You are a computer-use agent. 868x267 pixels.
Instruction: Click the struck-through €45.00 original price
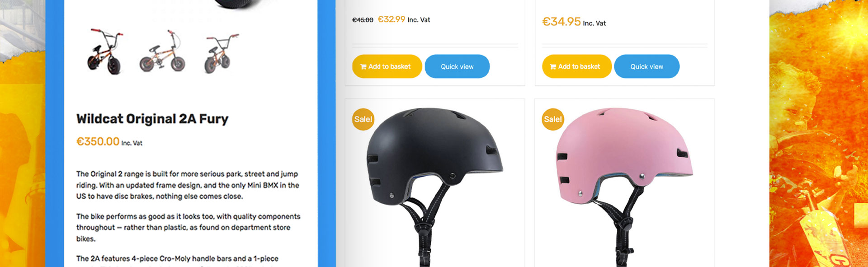[x=363, y=20]
